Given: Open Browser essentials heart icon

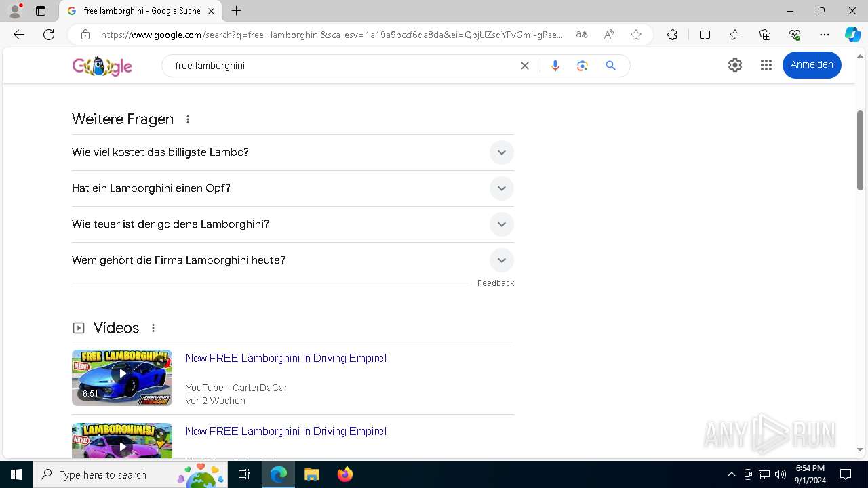Looking at the screenshot, I should point(795,35).
